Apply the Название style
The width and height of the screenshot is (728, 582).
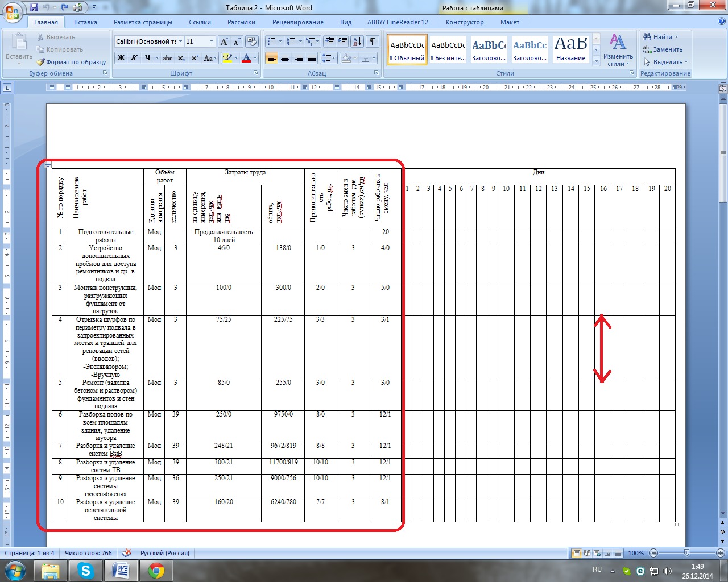[x=570, y=50]
